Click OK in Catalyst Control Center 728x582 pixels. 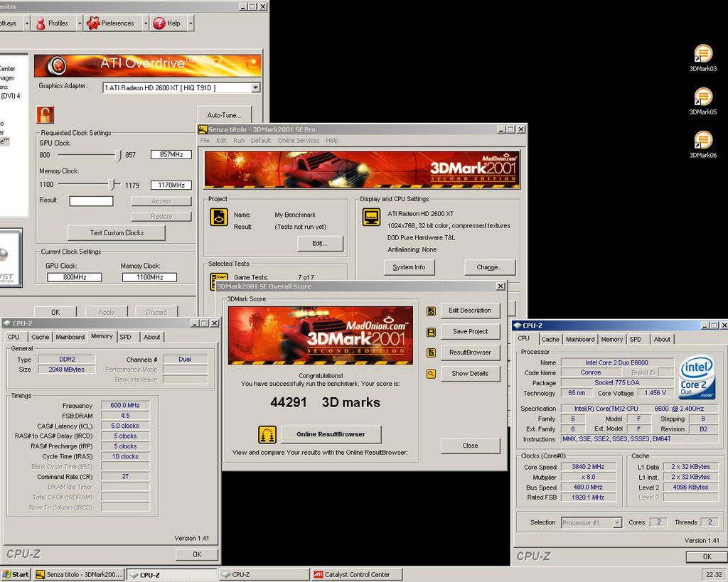click(x=55, y=313)
